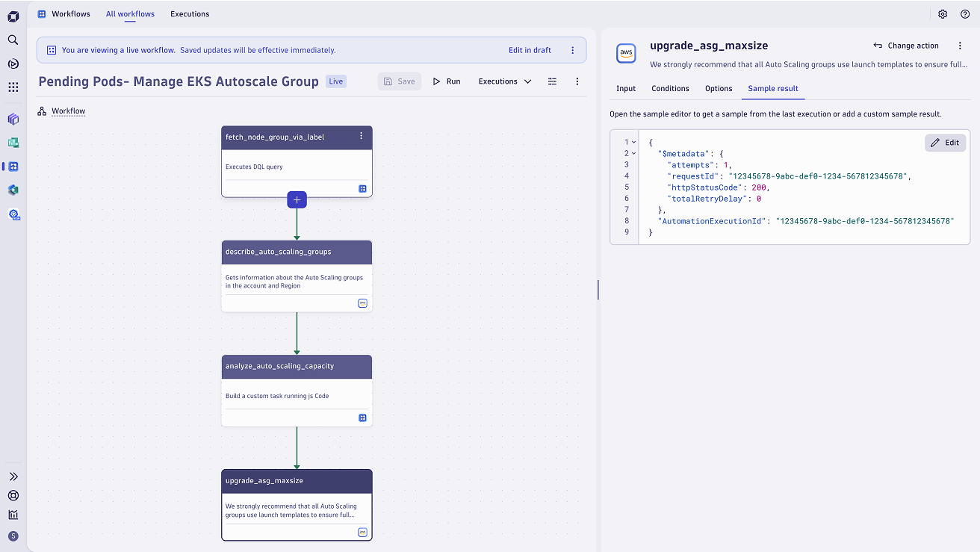
Task: Open the Executions dropdown in toolbar
Action: [505, 81]
